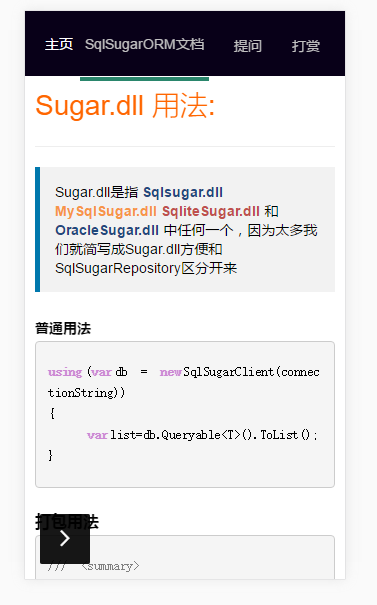Click the closing brace in first code block
The image size is (377, 605).
tap(51, 456)
